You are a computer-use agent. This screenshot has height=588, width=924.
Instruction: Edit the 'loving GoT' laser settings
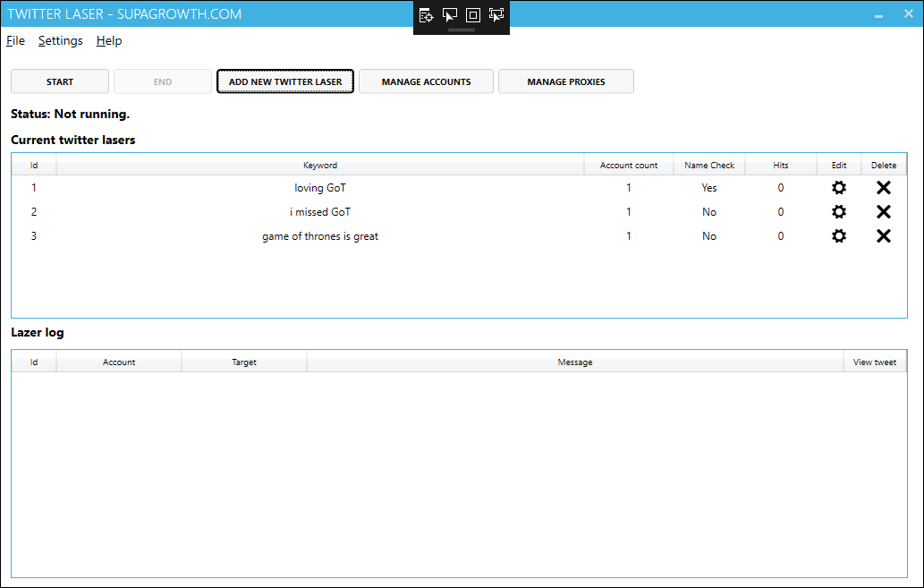tap(838, 188)
